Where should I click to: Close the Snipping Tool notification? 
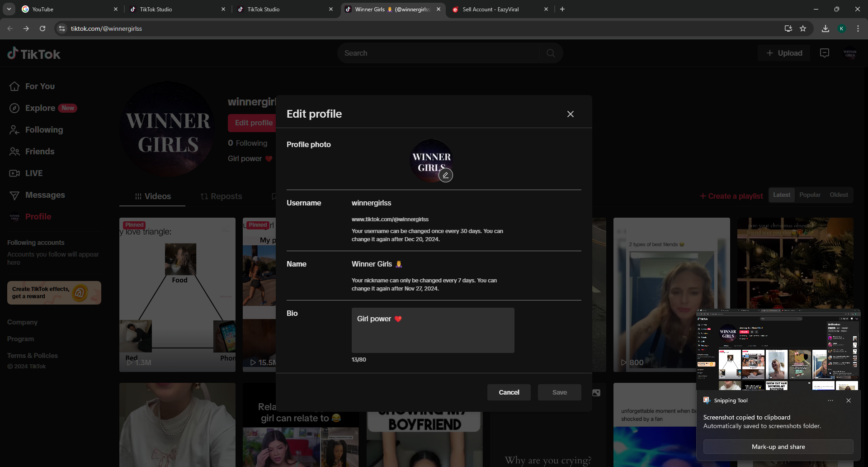click(x=849, y=400)
